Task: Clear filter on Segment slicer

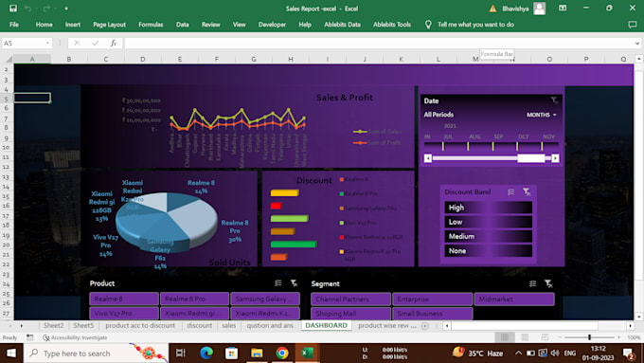Action: tap(548, 283)
